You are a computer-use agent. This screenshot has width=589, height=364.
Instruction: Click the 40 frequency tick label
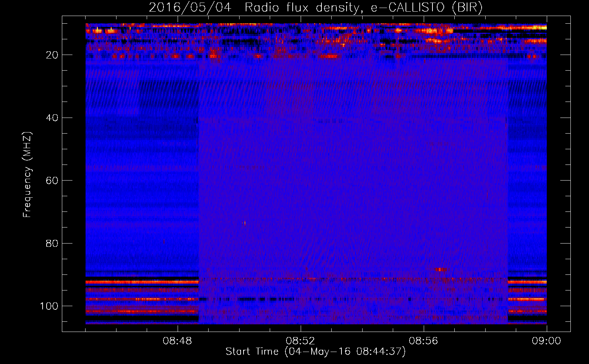click(x=52, y=118)
